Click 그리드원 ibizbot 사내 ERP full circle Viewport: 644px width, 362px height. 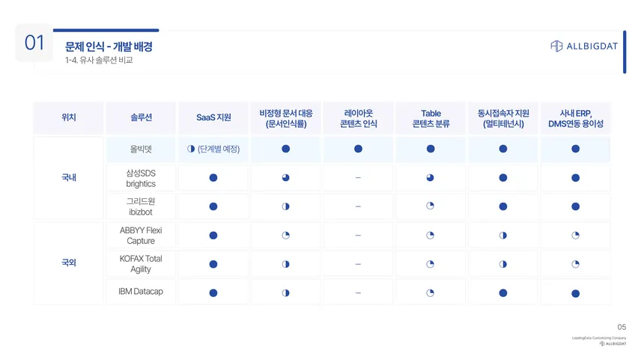[x=575, y=206]
